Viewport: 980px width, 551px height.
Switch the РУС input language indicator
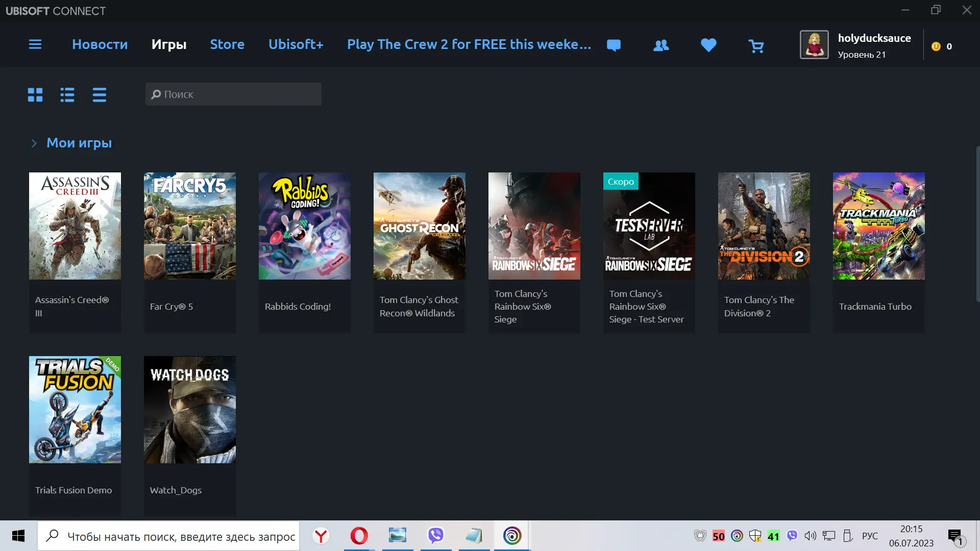pos(870,536)
